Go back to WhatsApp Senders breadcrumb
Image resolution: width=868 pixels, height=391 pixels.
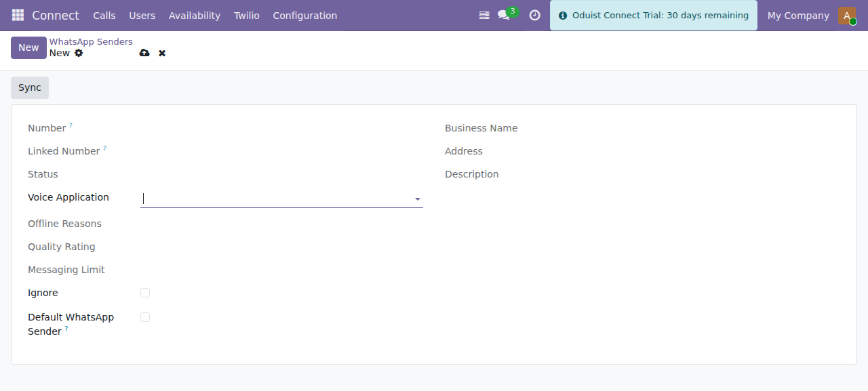[91, 42]
